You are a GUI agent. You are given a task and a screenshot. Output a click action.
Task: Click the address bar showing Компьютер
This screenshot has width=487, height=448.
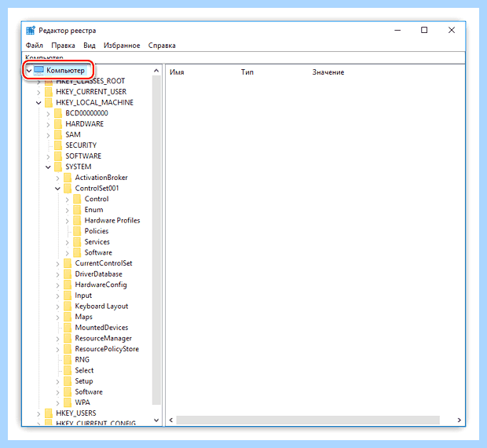245,57
